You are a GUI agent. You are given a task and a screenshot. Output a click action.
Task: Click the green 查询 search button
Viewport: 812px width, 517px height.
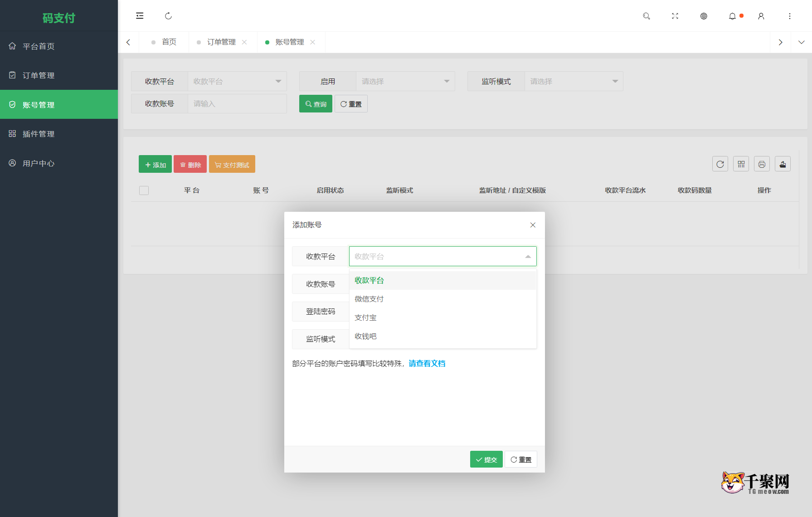pyautogui.click(x=316, y=104)
